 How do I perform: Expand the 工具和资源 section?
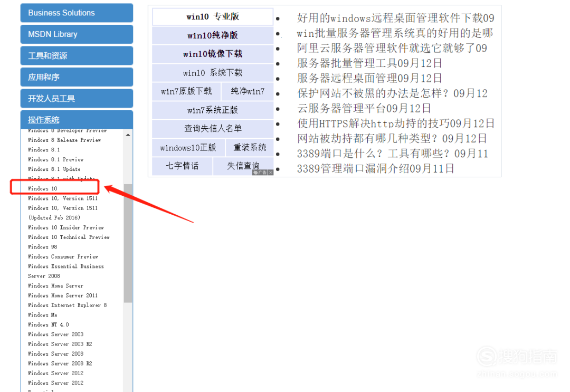(x=77, y=55)
